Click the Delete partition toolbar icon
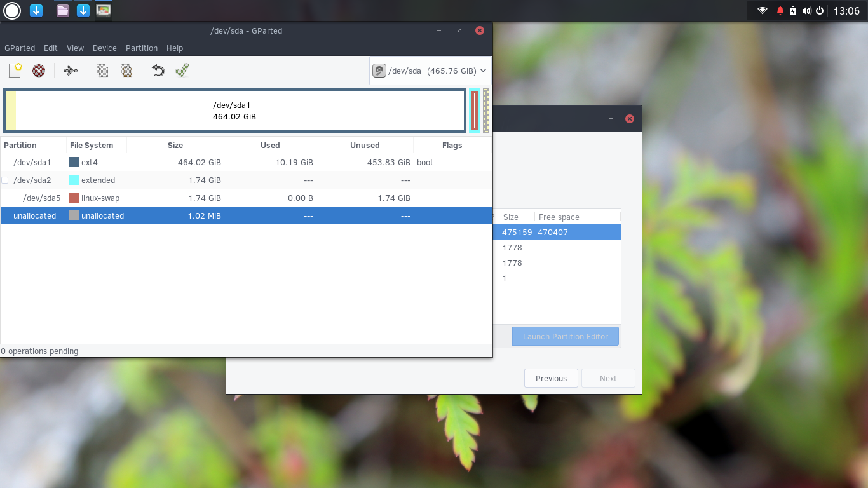The height and width of the screenshot is (488, 868). click(39, 71)
